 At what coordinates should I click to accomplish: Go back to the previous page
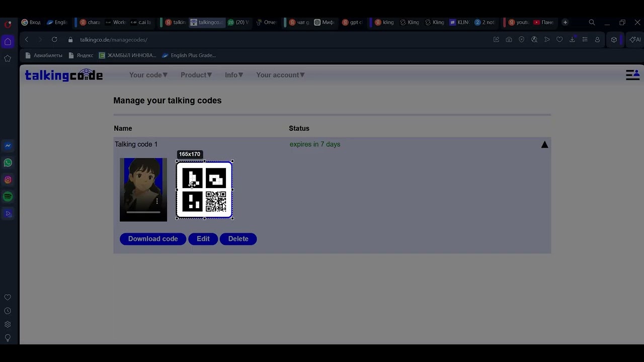coord(27,40)
